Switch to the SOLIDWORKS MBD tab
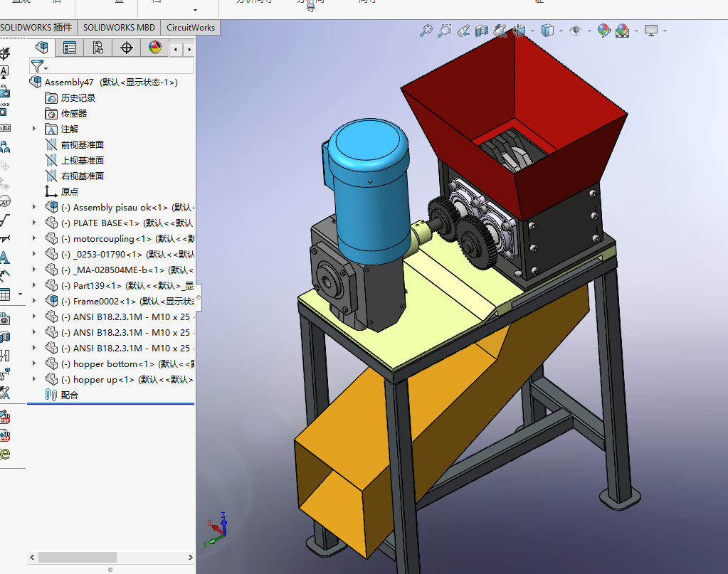Viewport: 728px width, 574px height. point(118,28)
